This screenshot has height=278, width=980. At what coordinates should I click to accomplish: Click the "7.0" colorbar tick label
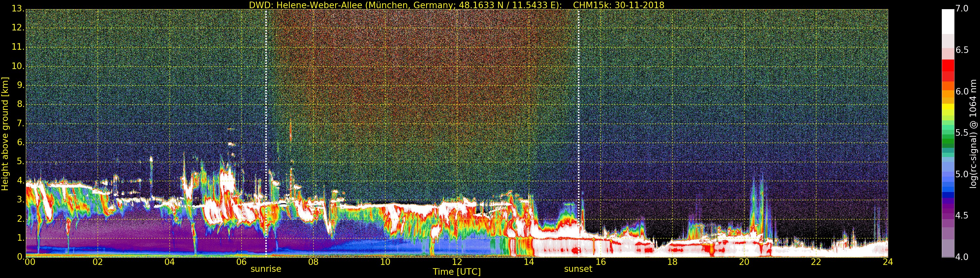[962, 9]
